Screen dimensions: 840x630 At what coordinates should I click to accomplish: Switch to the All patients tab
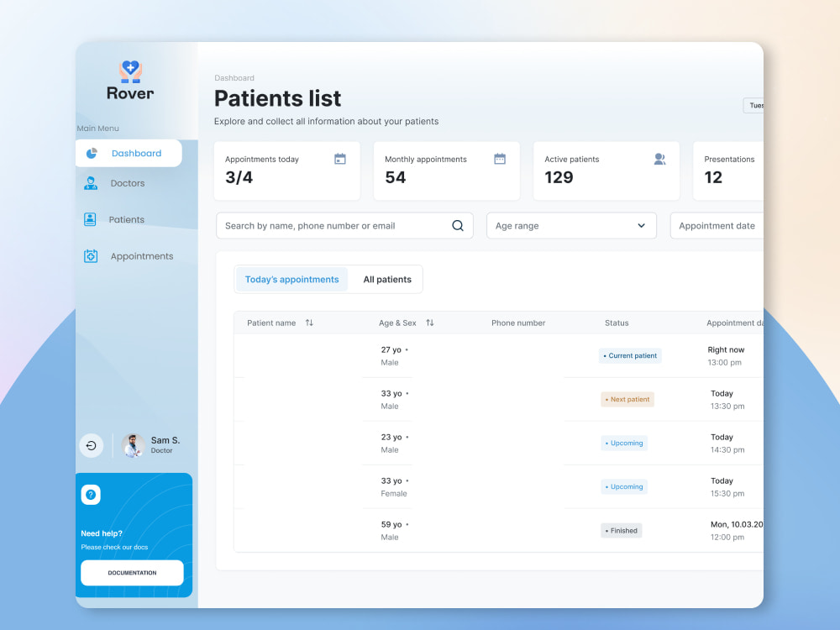(x=386, y=279)
